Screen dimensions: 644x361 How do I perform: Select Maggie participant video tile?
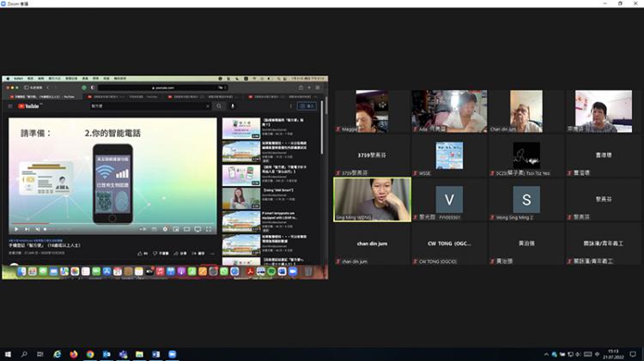pos(372,111)
